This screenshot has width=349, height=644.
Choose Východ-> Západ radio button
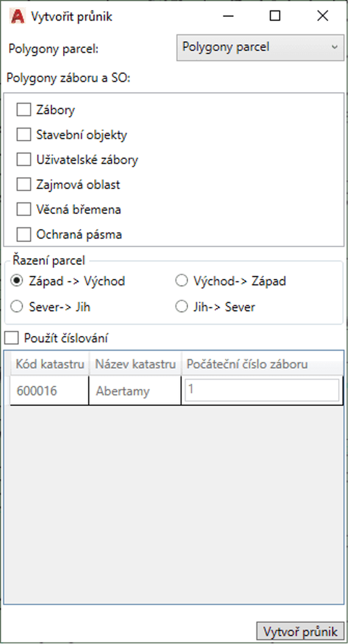(181, 281)
